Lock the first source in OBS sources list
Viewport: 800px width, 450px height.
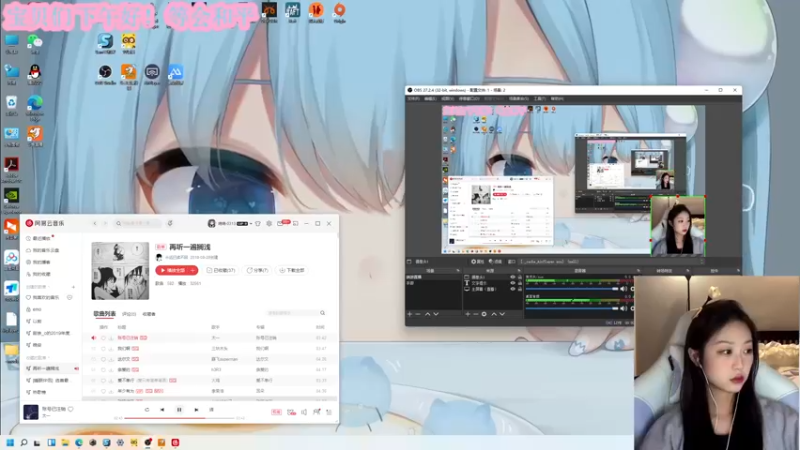point(520,277)
